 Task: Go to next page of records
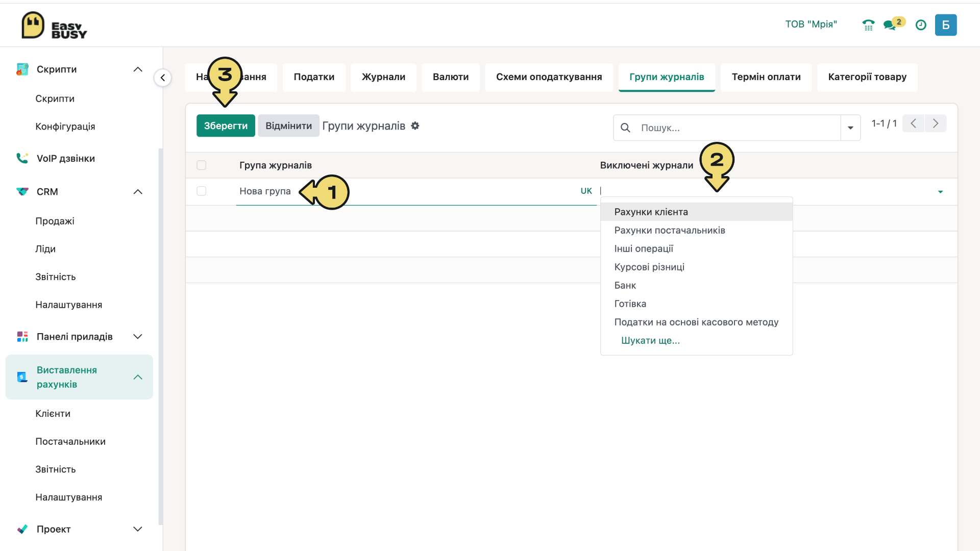click(936, 123)
